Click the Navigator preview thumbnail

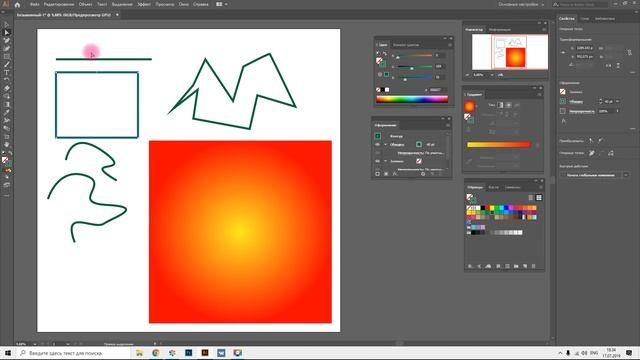coord(510,52)
